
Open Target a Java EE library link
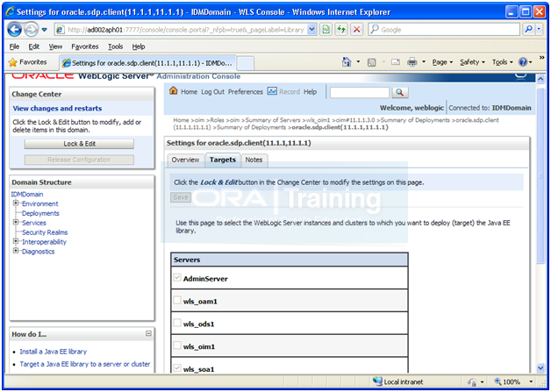pos(85,364)
